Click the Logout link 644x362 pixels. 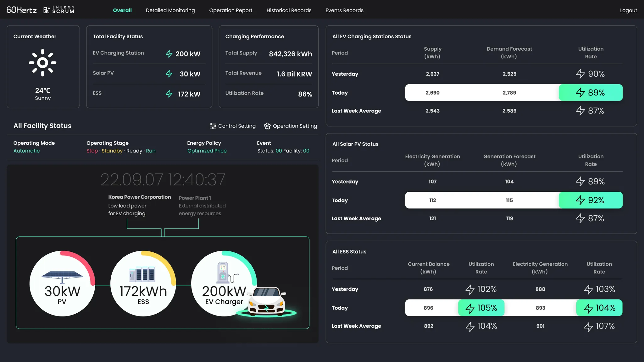coord(628,10)
